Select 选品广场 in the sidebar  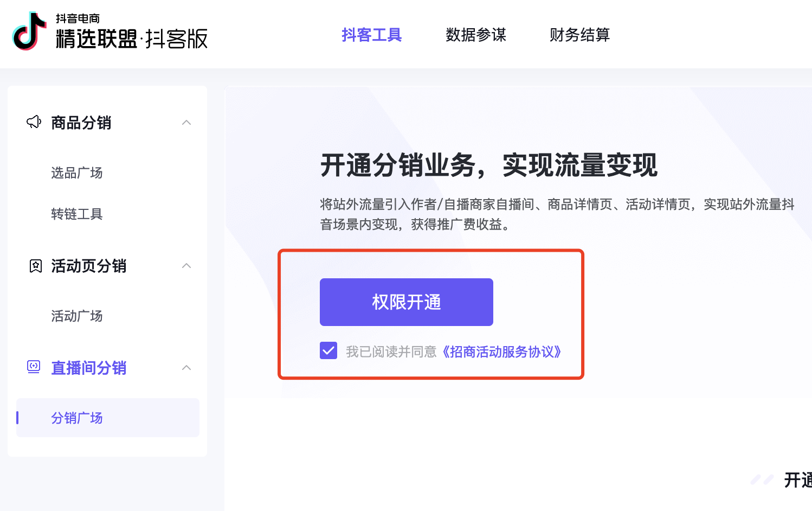[77, 173]
